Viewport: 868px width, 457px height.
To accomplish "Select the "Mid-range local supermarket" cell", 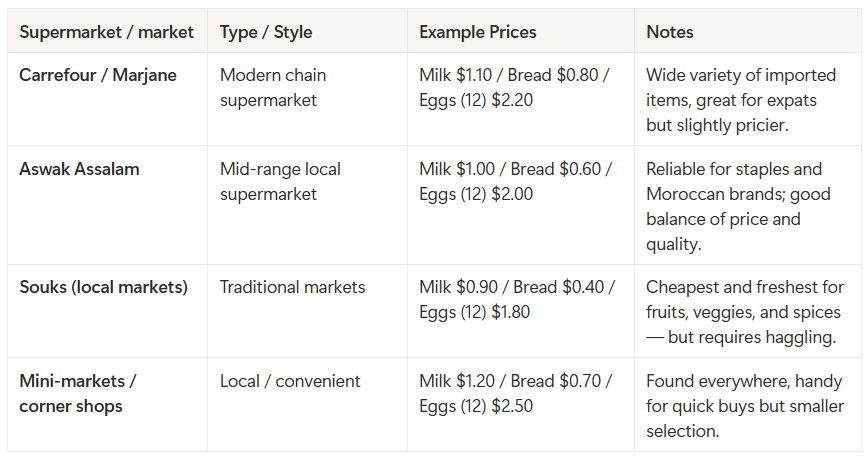I will coord(280,181).
